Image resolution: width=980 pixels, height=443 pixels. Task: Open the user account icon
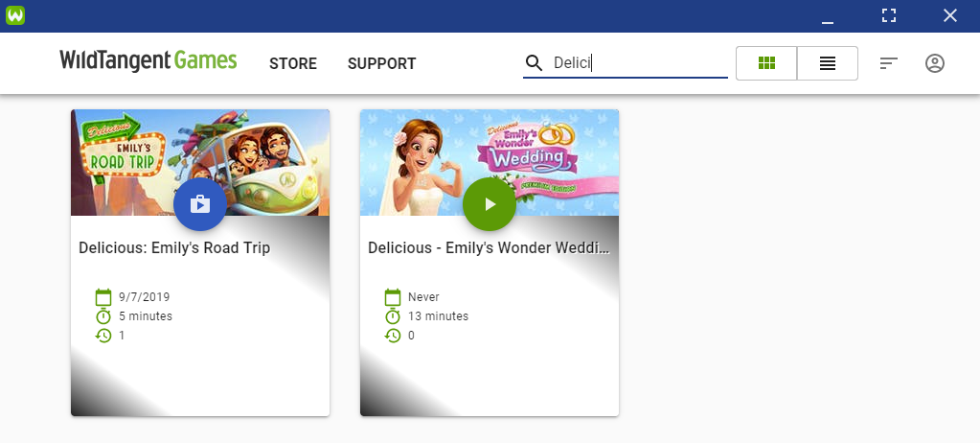[x=934, y=63]
